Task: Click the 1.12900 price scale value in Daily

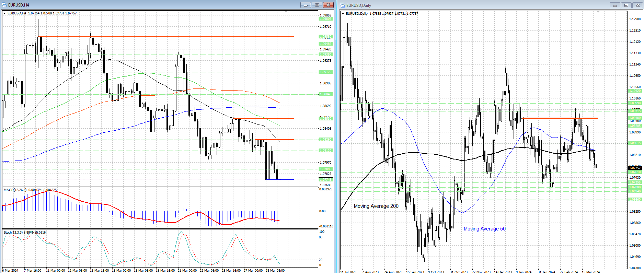Action: point(635,19)
